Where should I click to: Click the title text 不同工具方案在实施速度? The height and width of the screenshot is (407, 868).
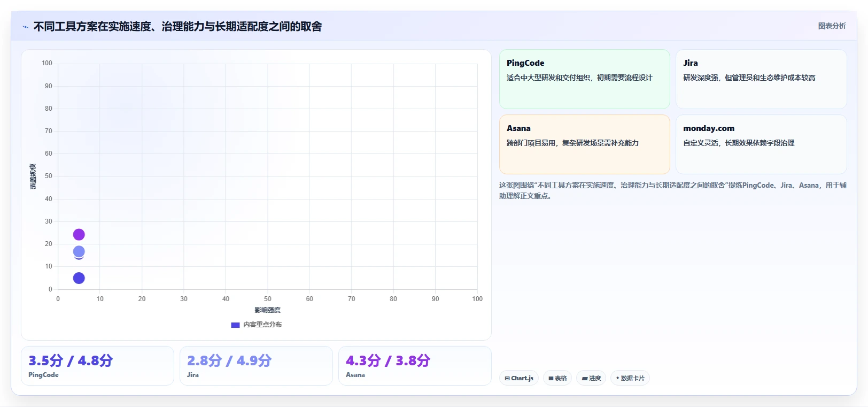click(x=92, y=27)
